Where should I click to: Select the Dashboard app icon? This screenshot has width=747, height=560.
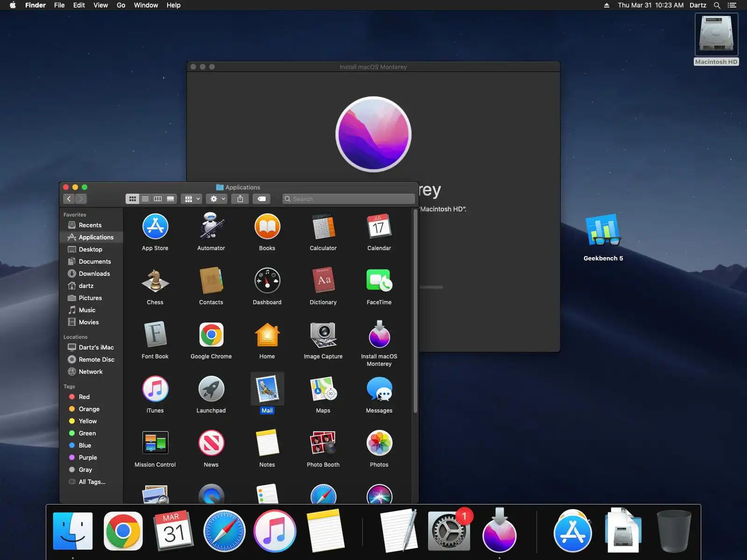tap(267, 281)
